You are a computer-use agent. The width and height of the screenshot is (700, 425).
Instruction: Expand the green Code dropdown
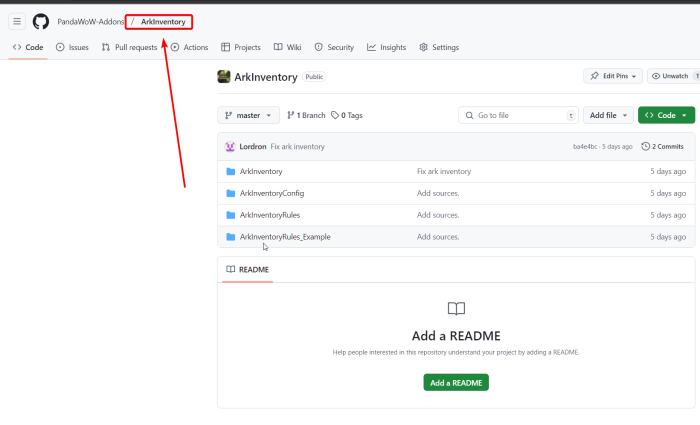[x=665, y=115]
